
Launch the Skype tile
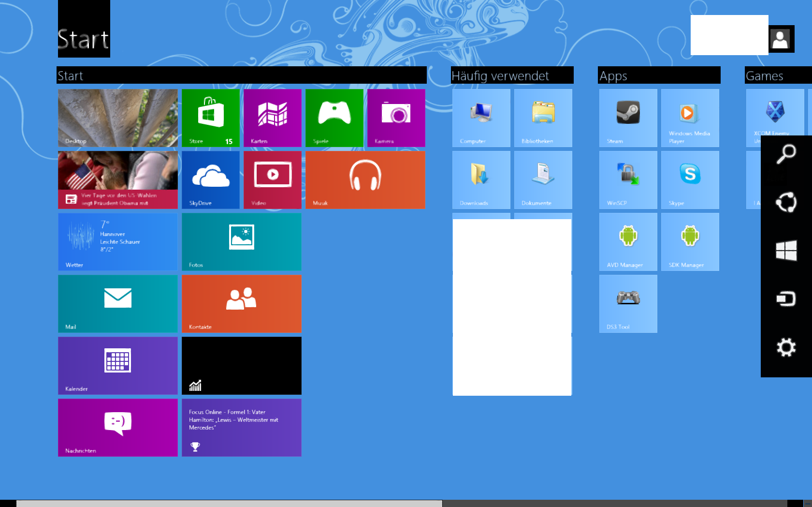pos(690,180)
